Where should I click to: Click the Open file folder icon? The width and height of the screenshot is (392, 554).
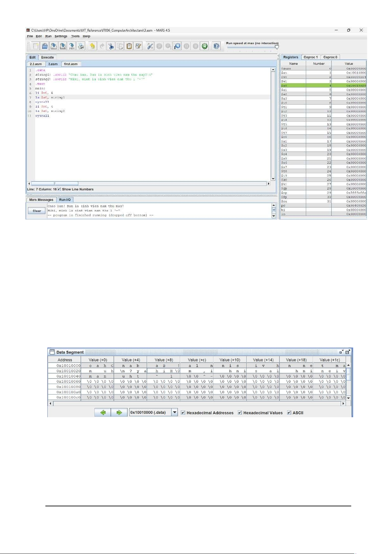click(45, 46)
